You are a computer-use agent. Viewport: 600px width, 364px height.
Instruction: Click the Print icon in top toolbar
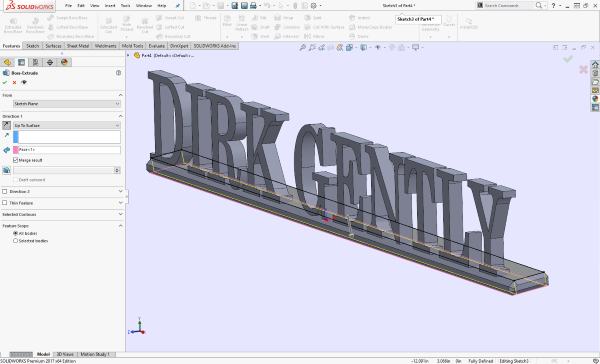pos(253,5)
